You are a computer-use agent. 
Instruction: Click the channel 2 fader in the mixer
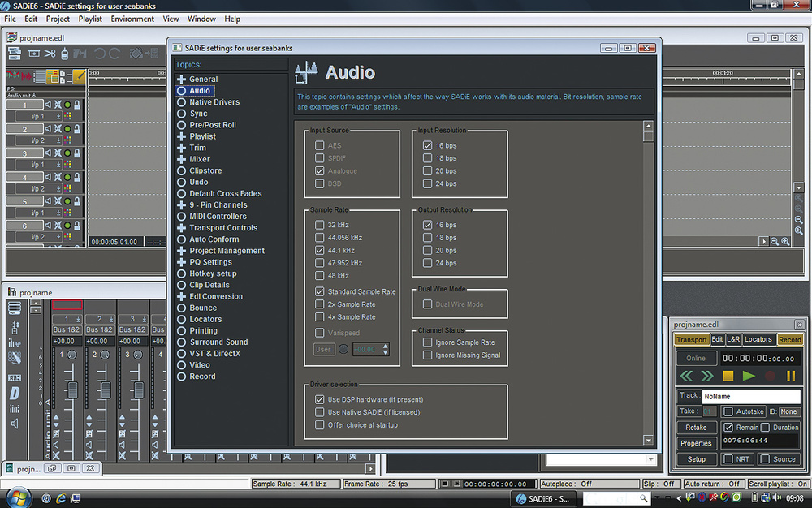(x=104, y=390)
